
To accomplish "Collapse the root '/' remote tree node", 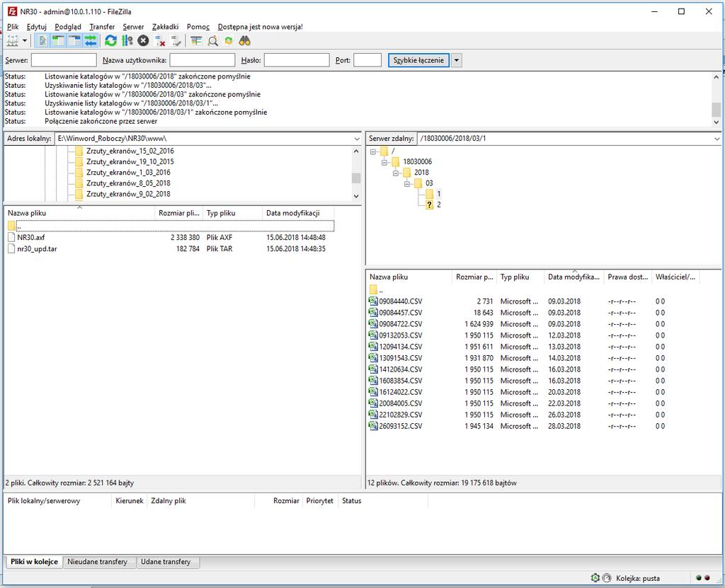I will [373, 151].
